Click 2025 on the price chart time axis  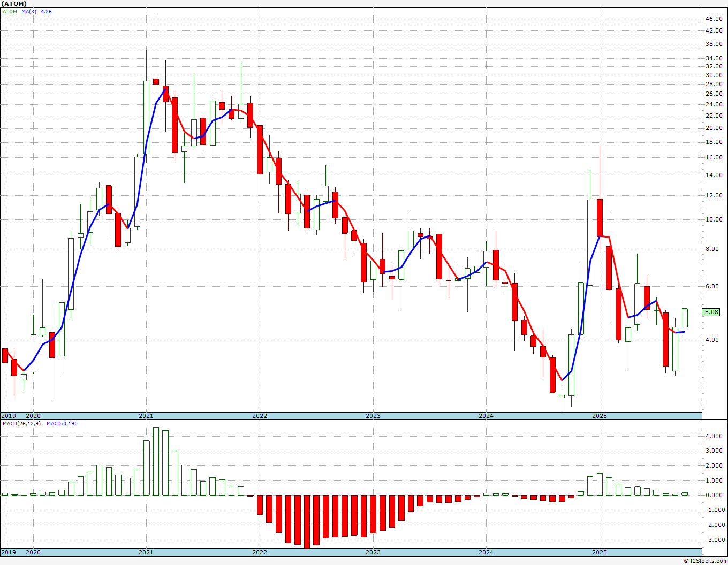[600, 416]
